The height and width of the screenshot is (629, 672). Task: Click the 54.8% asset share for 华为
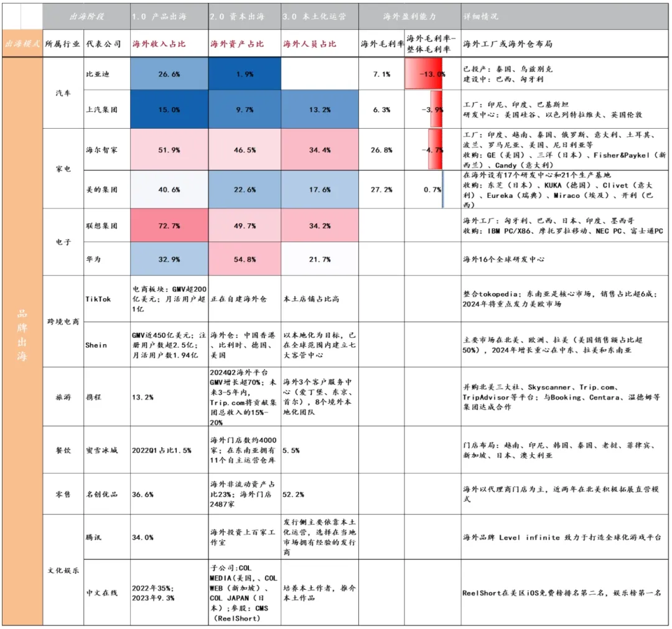click(245, 259)
